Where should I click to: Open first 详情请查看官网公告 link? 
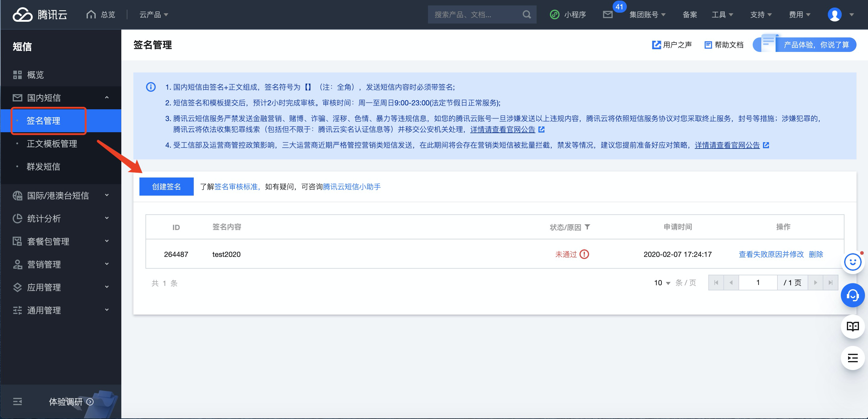click(x=503, y=130)
